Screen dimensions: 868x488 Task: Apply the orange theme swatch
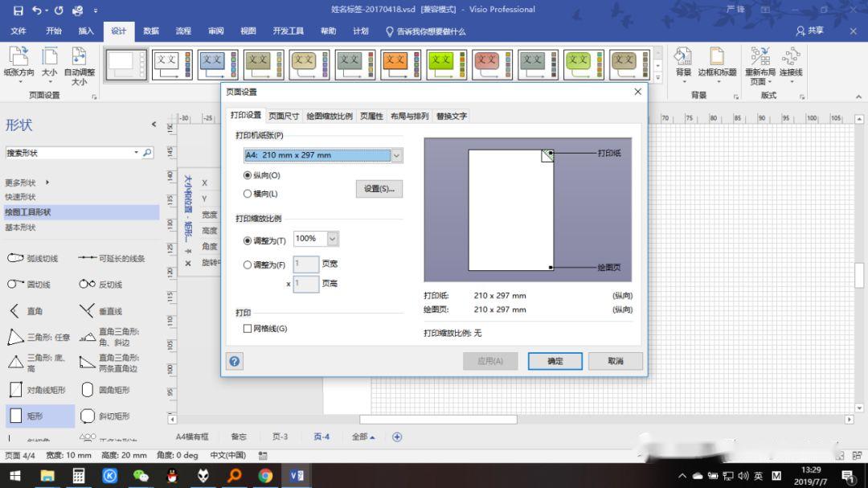coord(395,65)
